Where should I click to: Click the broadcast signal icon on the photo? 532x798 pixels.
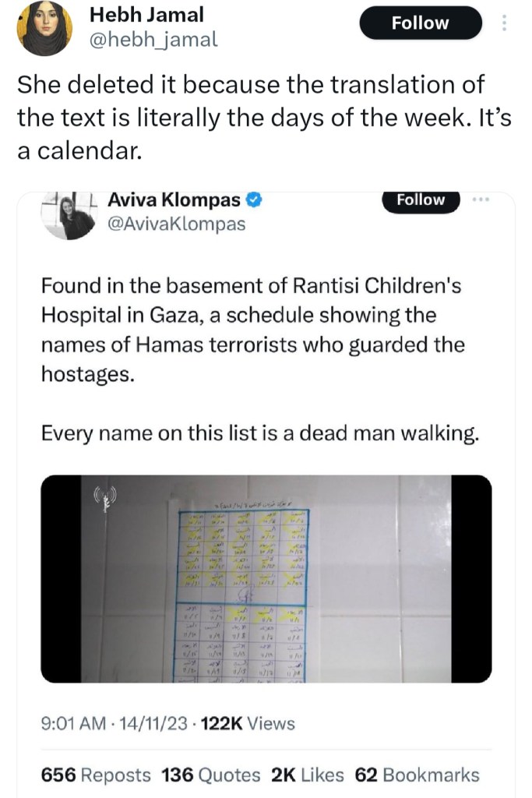coord(104,497)
